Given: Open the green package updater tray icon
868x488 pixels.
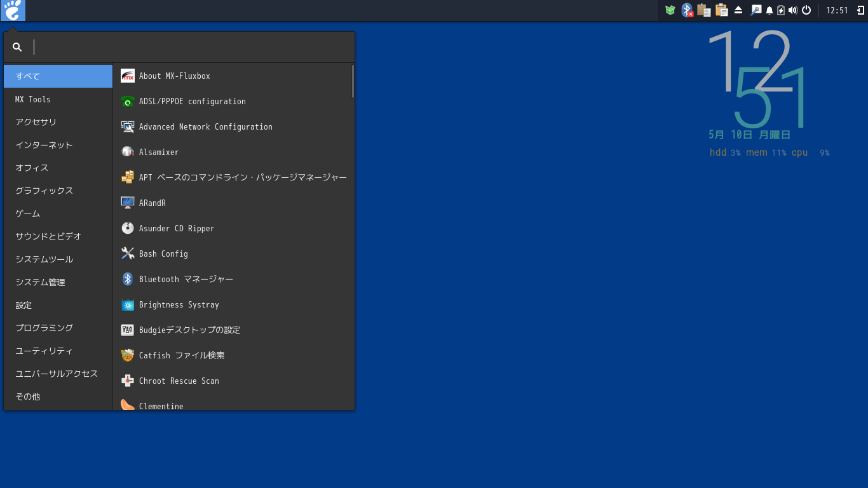Looking at the screenshot, I should click(670, 10).
